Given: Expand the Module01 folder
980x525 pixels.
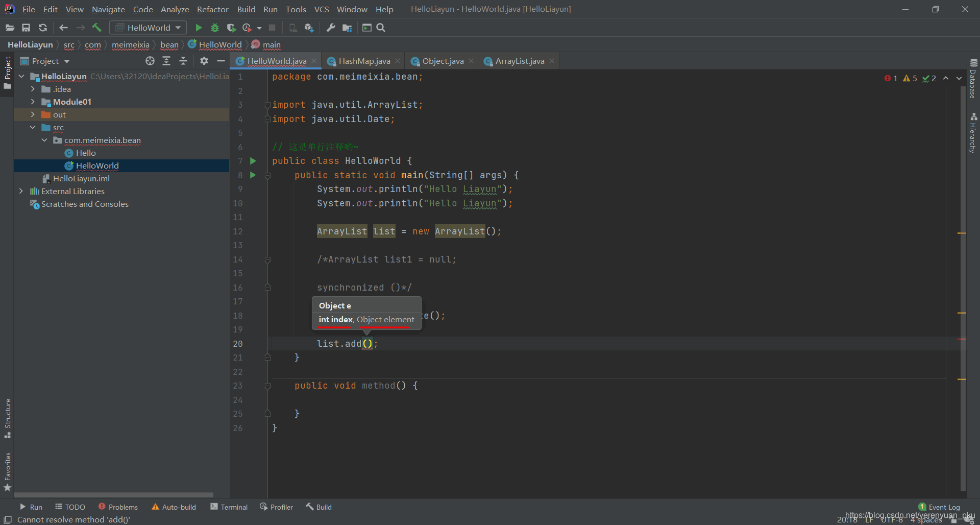Looking at the screenshot, I should (x=33, y=102).
